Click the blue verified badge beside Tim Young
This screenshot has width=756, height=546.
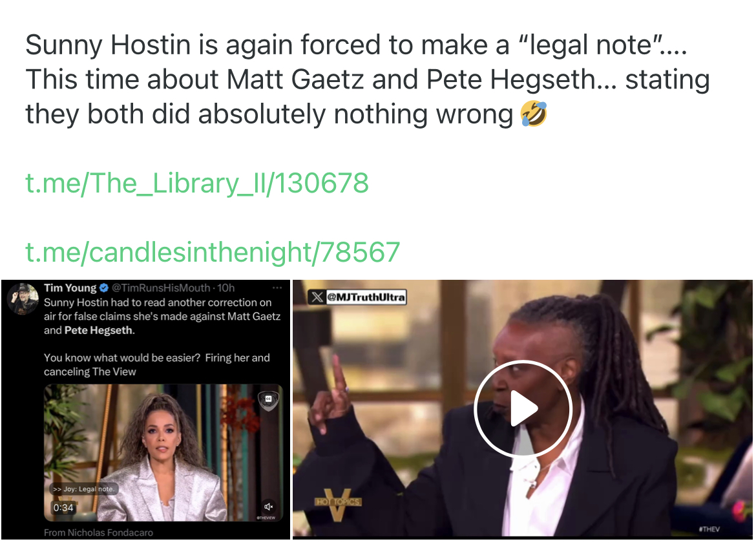tap(103, 288)
